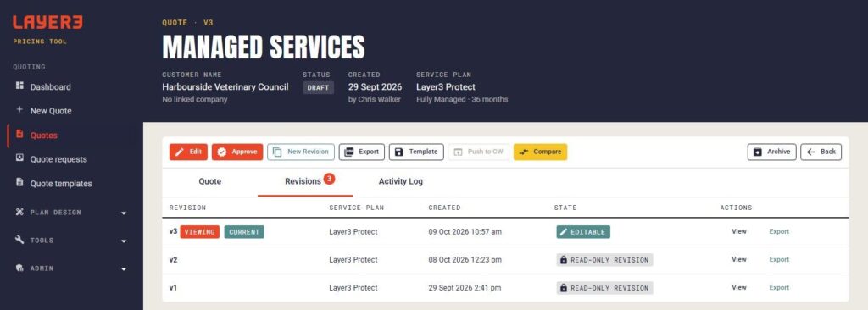Click the plus icon beside New Quote

pos(20,109)
